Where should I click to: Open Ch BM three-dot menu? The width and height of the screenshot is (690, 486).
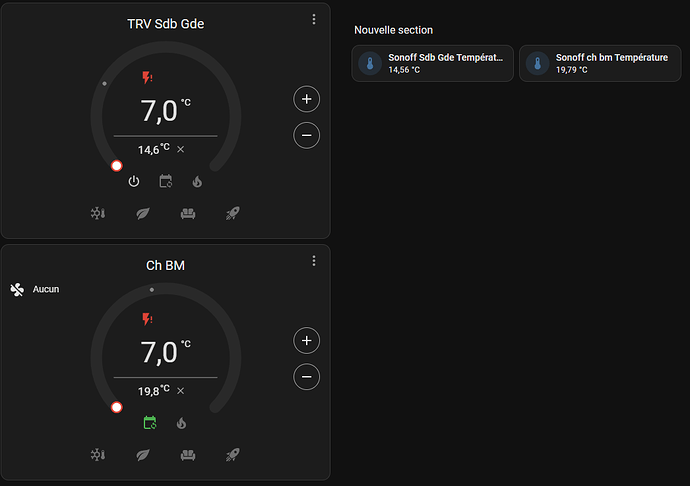point(314,261)
